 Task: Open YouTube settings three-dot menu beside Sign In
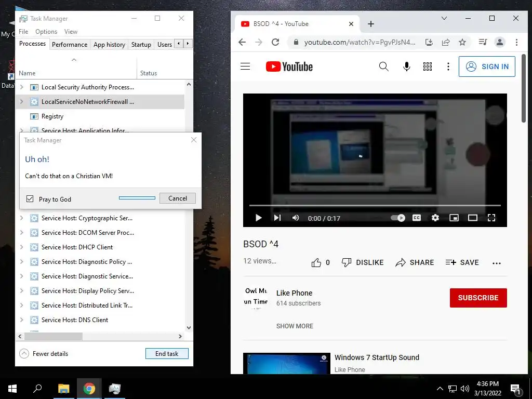pos(448,66)
